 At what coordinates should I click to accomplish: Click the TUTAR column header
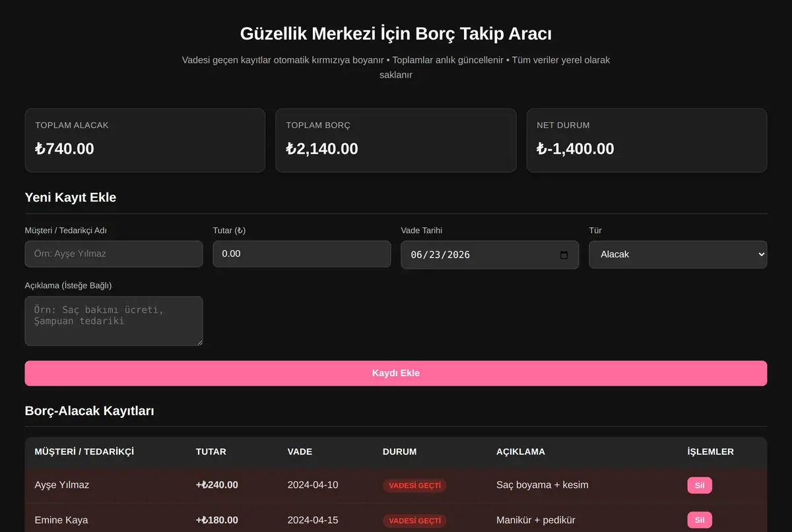pyautogui.click(x=211, y=452)
